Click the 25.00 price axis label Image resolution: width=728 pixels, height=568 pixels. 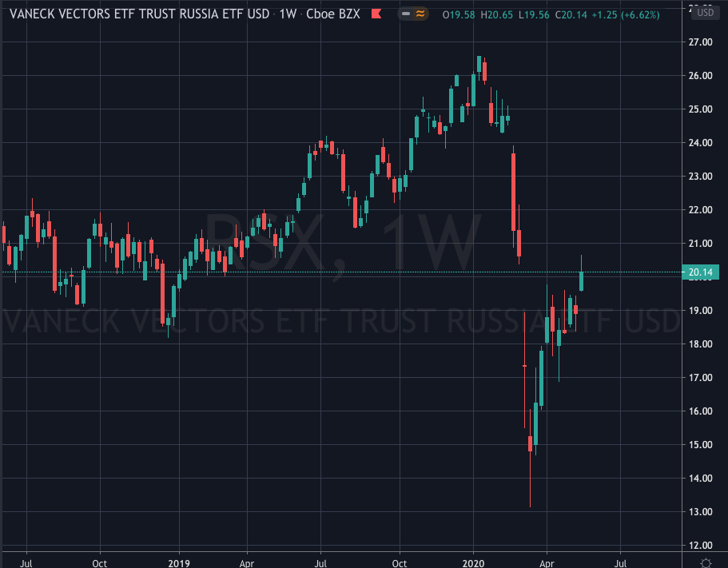point(700,109)
